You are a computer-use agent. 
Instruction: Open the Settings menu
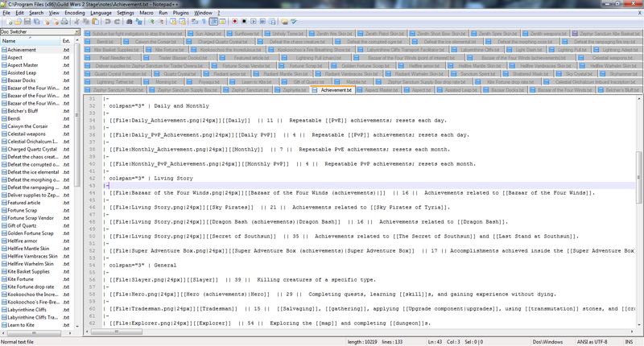(126, 13)
